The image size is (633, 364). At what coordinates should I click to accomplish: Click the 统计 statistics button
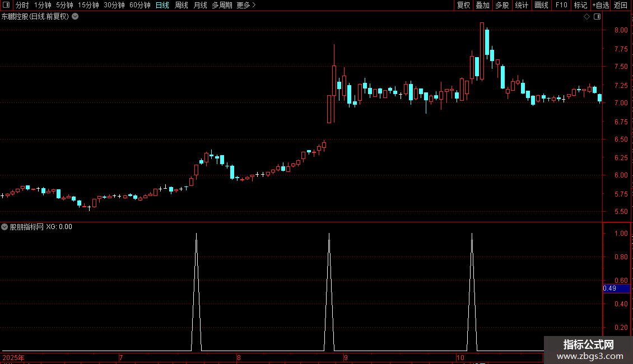click(x=522, y=5)
